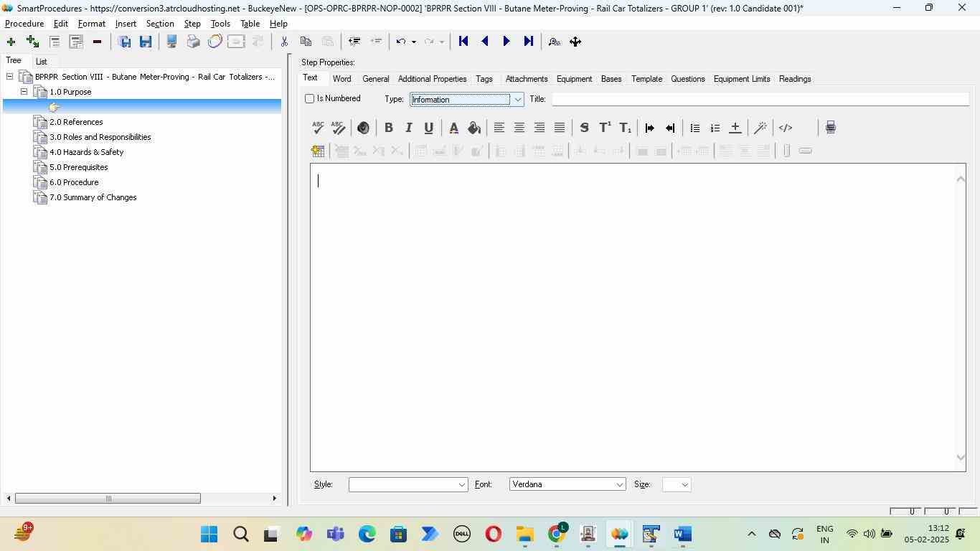Open the Style dropdown
The image size is (980, 551).
(461, 485)
